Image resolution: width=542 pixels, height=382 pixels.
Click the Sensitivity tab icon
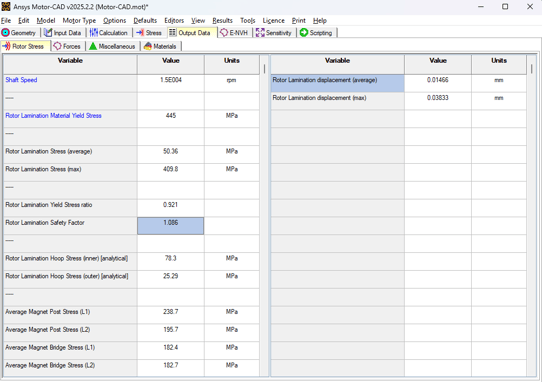[x=260, y=33]
